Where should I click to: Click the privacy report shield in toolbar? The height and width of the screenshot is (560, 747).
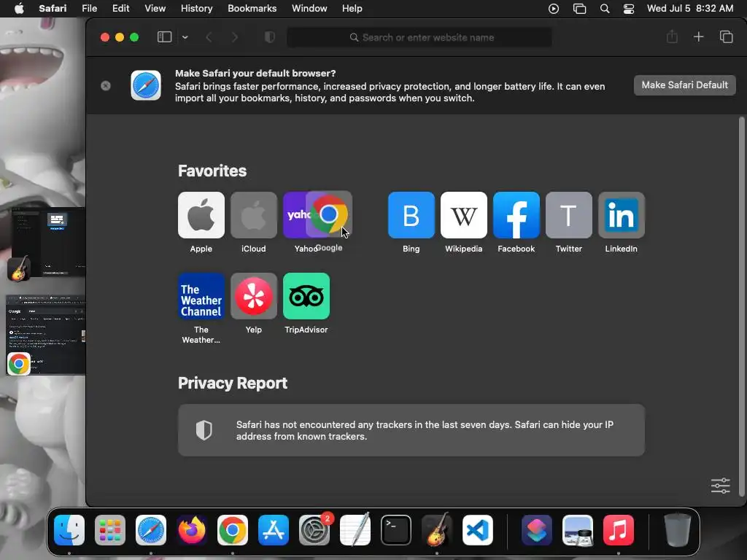(x=270, y=37)
